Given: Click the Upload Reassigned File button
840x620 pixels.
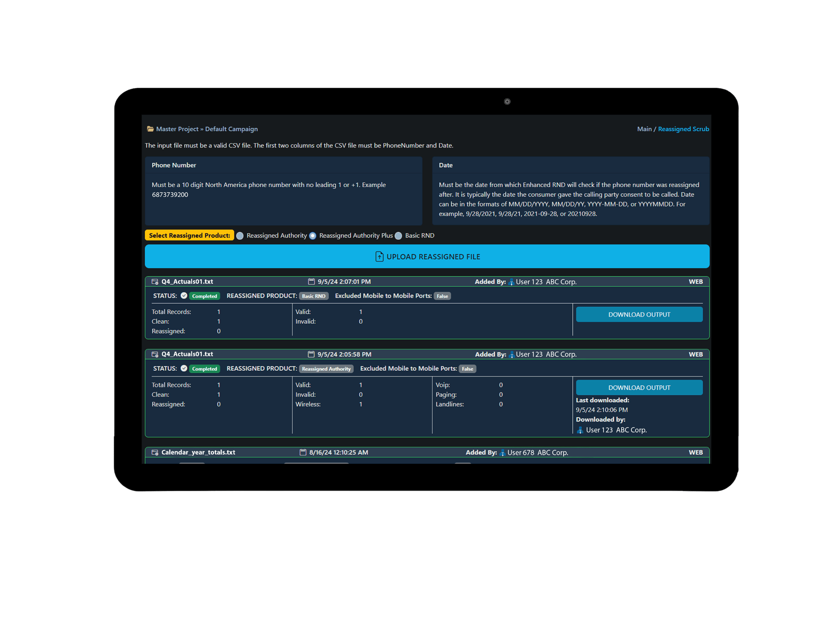Looking at the screenshot, I should point(427,256).
